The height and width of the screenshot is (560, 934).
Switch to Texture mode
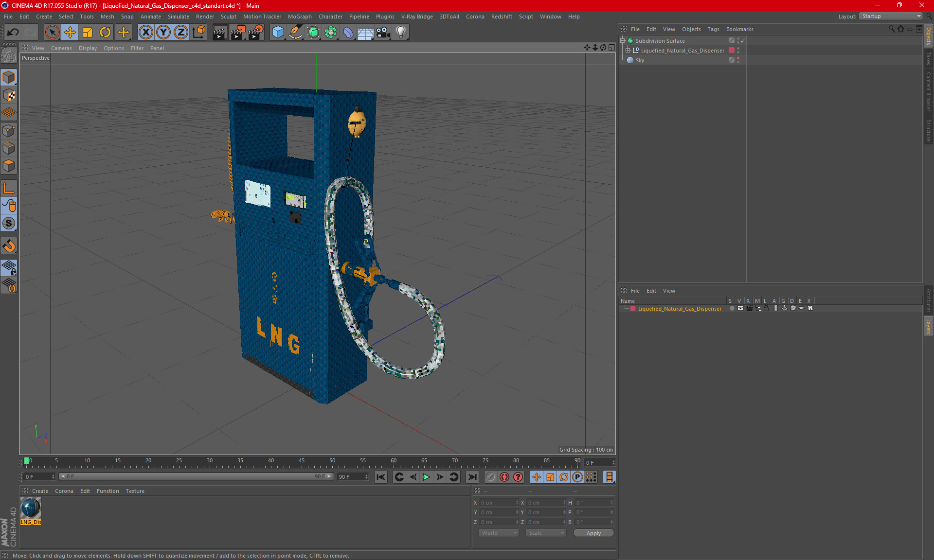click(9, 95)
